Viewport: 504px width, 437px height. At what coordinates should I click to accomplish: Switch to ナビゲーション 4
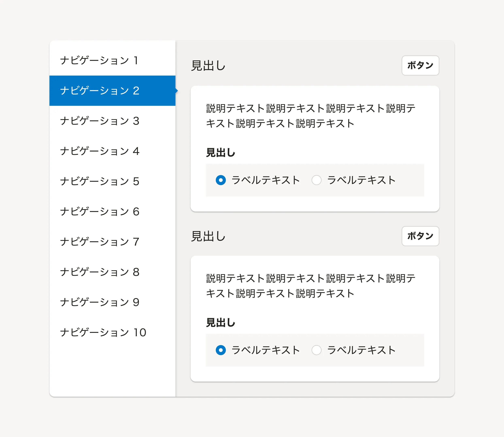100,151
